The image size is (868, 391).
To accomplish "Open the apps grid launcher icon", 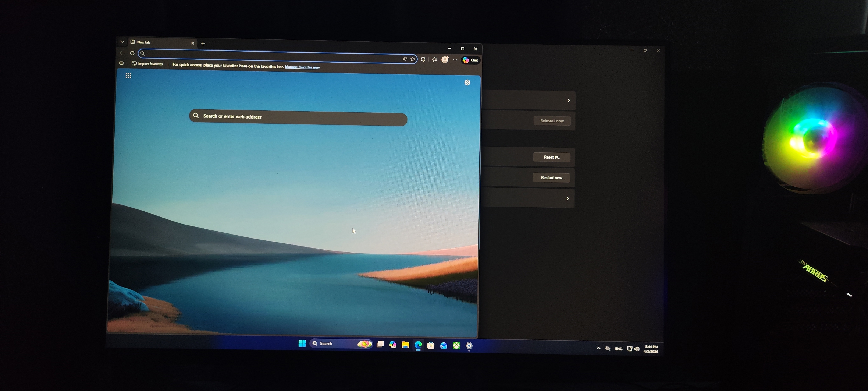I will click(128, 75).
